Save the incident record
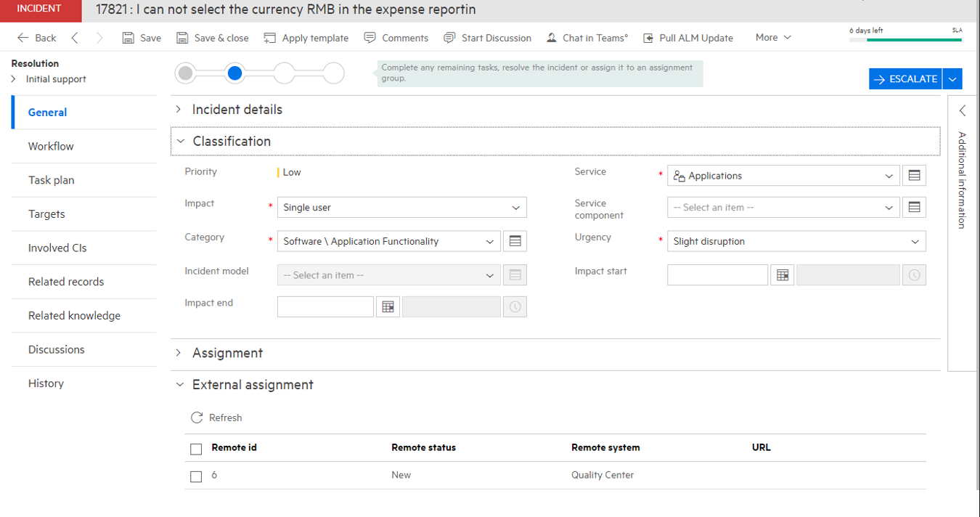Screen dimensions: 980x517 tap(141, 37)
